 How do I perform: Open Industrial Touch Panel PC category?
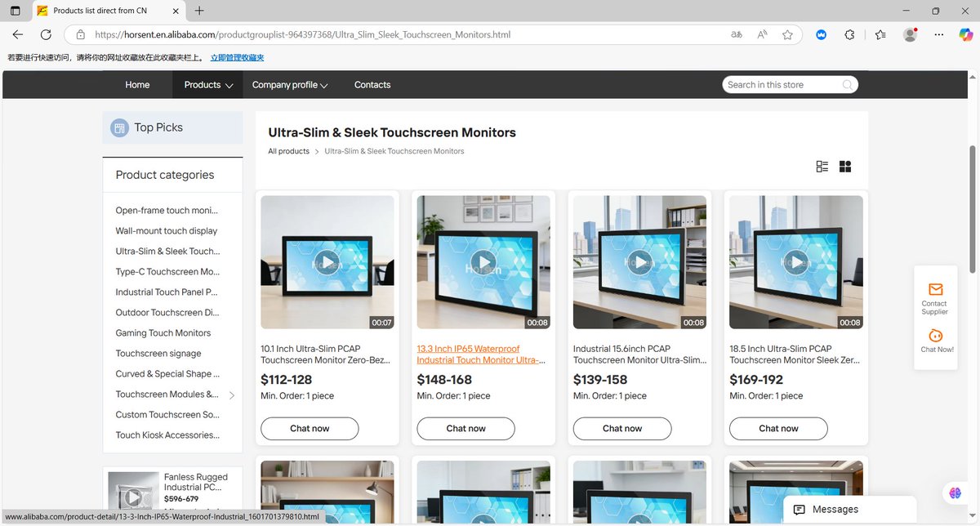tap(167, 292)
